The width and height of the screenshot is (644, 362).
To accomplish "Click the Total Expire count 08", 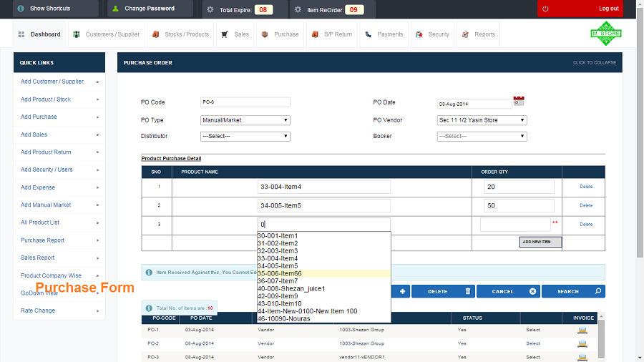I will click(x=263, y=9).
